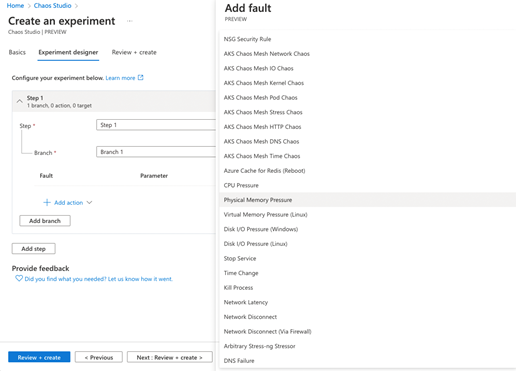The image size is (516, 371).
Task: Choose Disk I/O Pressure (Linux)
Action: (368, 244)
